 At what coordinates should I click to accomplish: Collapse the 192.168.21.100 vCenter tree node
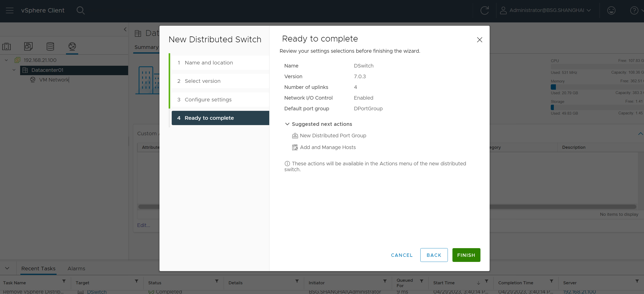click(x=6, y=60)
